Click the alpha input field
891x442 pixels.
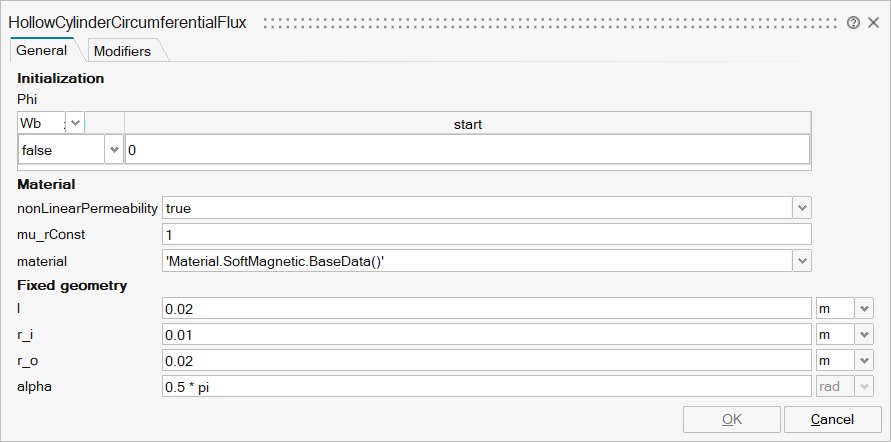pos(486,386)
